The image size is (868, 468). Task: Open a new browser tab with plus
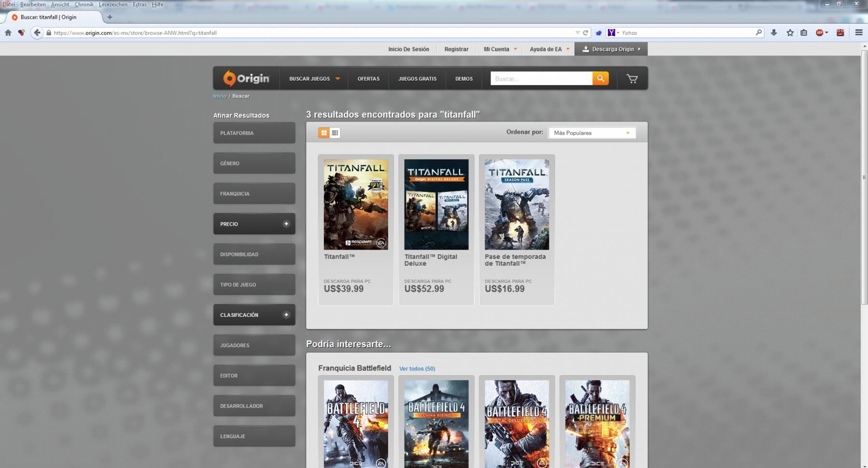pos(110,17)
